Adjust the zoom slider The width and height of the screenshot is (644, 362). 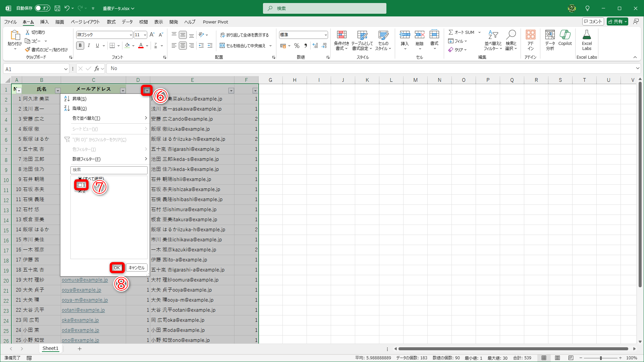600,358
